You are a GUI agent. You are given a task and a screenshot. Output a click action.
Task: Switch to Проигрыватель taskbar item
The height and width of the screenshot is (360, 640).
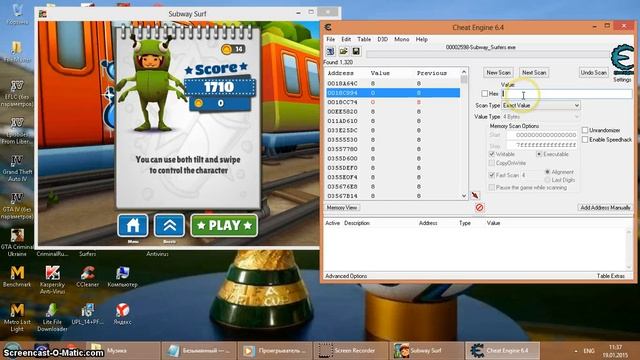coord(274,350)
